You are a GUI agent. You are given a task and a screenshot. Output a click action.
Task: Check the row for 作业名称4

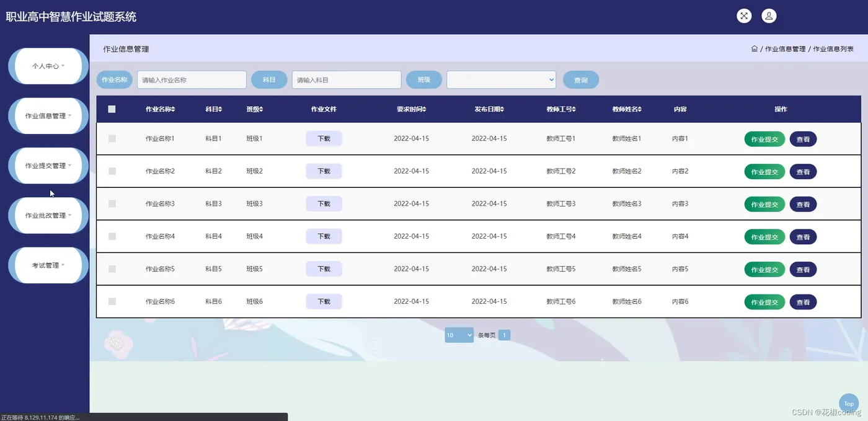pyautogui.click(x=112, y=236)
